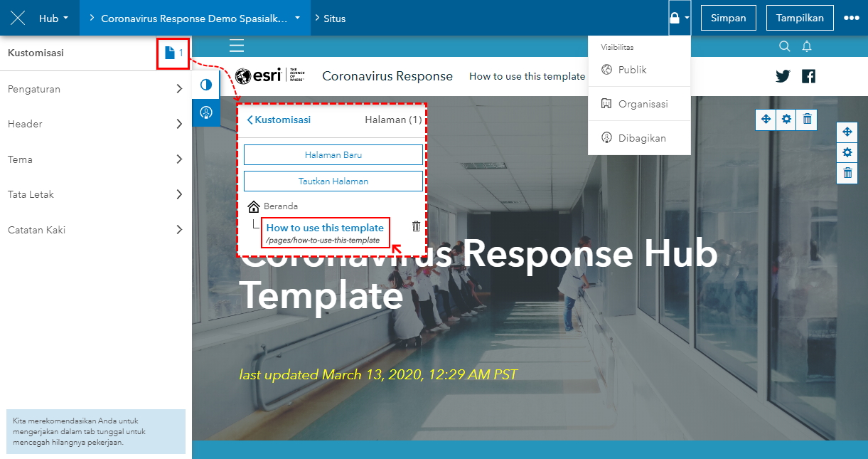
Task: Click the row move handle icon
Action: 847,132
